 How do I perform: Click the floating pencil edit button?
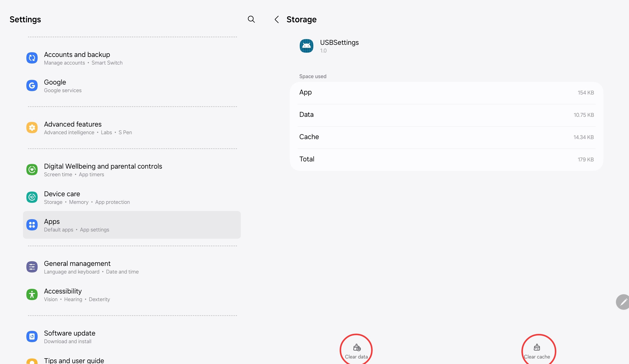[x=623, y=302]
